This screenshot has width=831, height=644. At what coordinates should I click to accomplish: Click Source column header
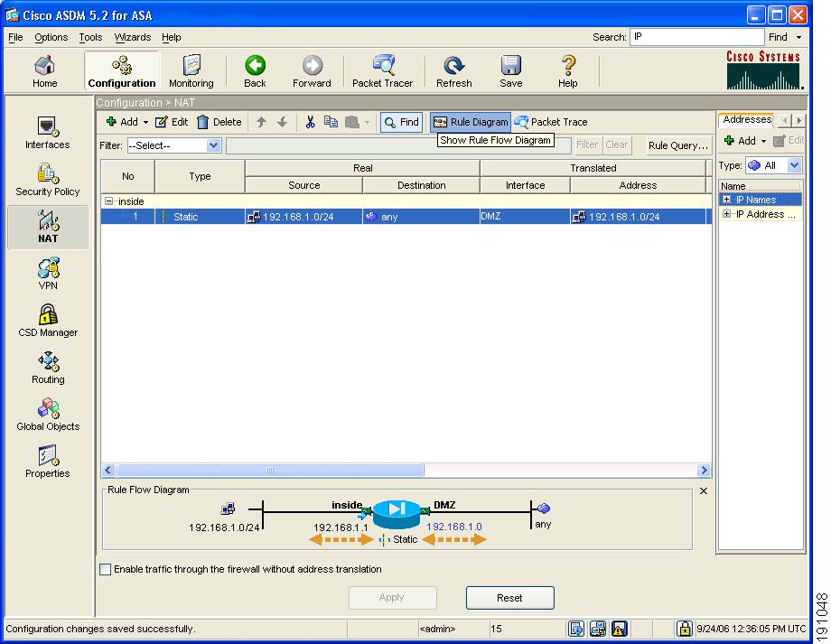coord(303,185)
